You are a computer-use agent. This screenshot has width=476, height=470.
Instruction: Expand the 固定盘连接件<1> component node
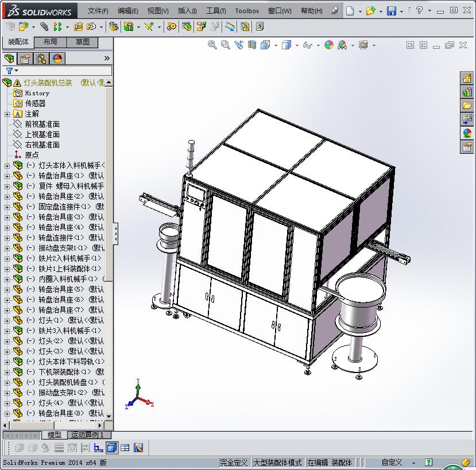click(7, 207)
